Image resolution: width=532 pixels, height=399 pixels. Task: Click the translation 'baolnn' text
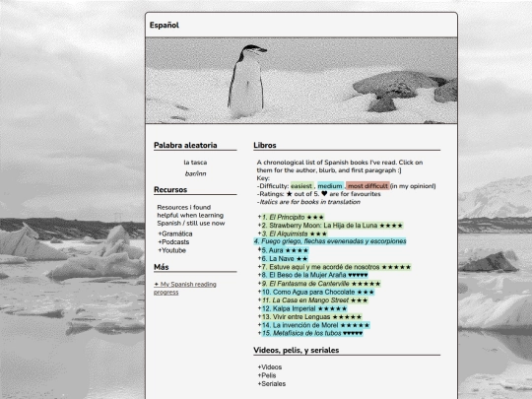click(x=195, y=173)
